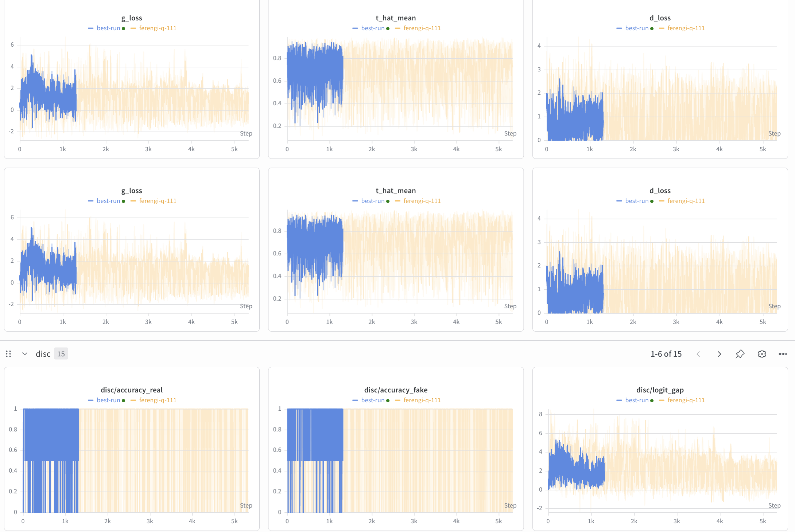Viewport: 795px width, 532px height.
Task: Click the 1-6 of 15 pagination label
Action: pos(666,354)
